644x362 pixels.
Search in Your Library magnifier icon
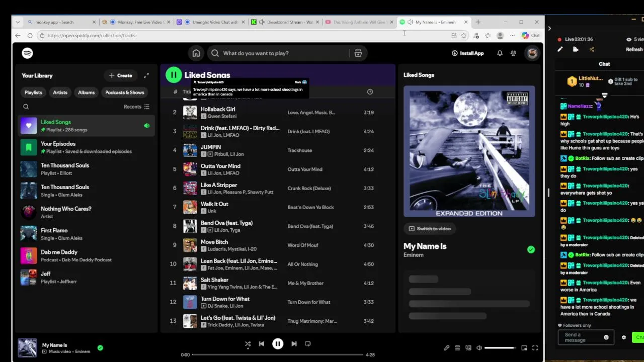[26, 107]
